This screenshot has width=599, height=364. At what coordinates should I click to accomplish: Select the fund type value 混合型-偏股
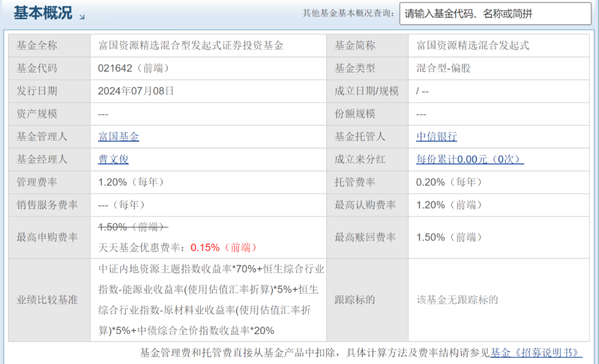[444, 68]
